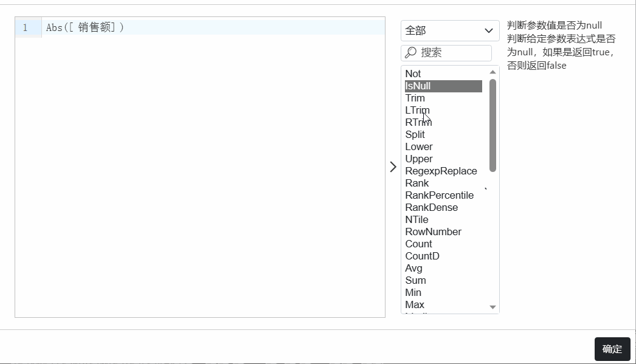Click the magnifier icon in search box

point(410,52)
